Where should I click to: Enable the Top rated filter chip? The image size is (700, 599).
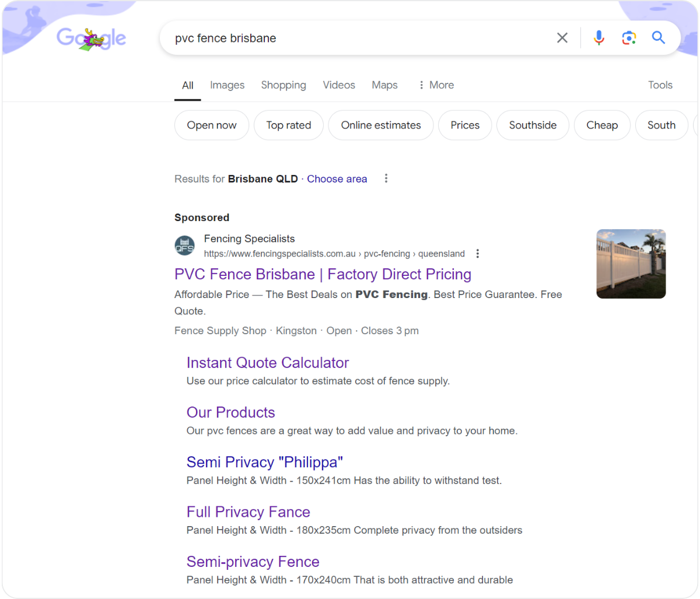click(x=288, y=125)
